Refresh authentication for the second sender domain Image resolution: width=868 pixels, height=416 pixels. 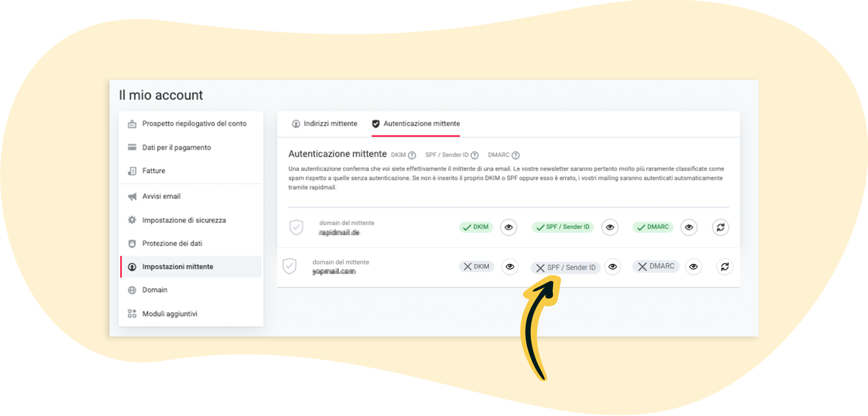pyautogui.click(x=724, y=267)
